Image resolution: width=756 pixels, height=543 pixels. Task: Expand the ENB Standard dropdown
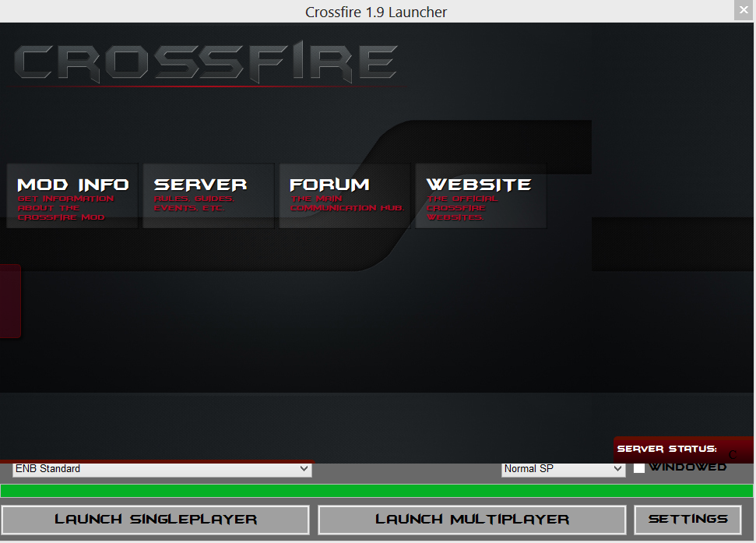(162, 469)
